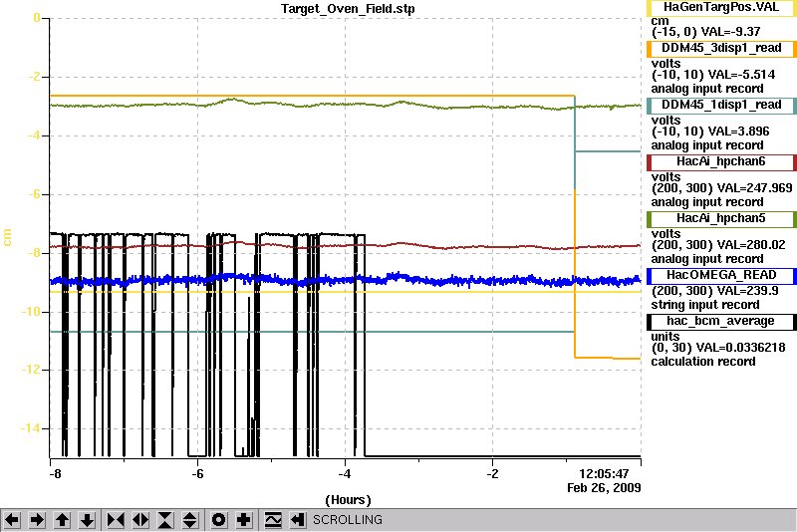
Task: Click the (Hours) axis label
Action: click(x=348, y=500)
